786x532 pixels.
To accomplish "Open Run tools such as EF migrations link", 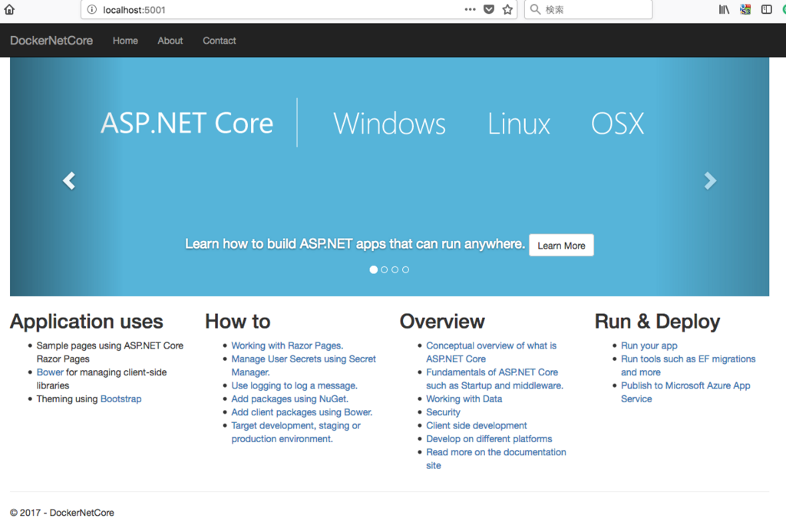I will [688, 365].
